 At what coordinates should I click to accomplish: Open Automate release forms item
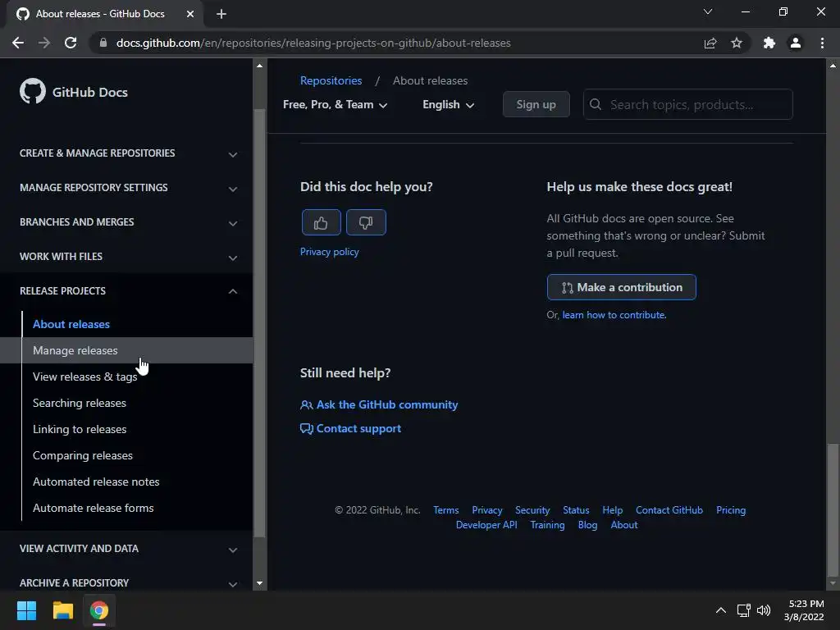(x=94, y=508)
